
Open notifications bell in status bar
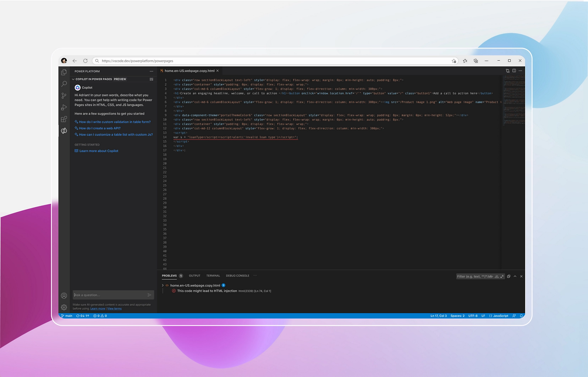[x=521, y=316]
